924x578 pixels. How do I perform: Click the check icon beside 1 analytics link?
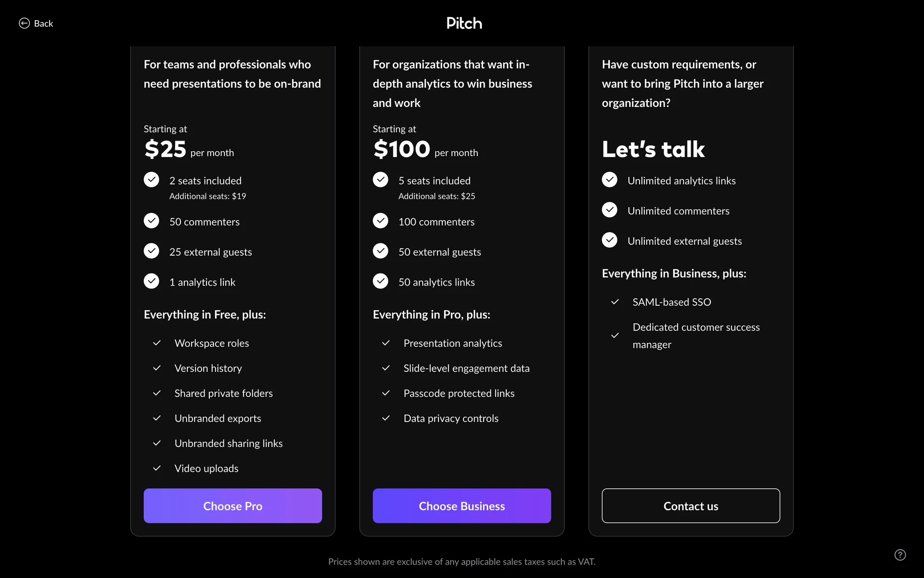152,281
